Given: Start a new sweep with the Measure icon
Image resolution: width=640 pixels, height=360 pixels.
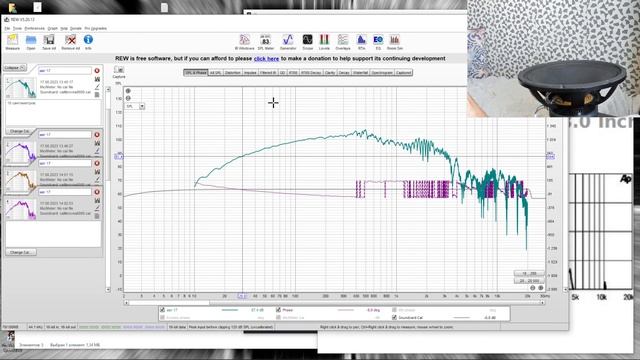Looking at the screenshot, I should pyautogui.click(x=12, y=42).
